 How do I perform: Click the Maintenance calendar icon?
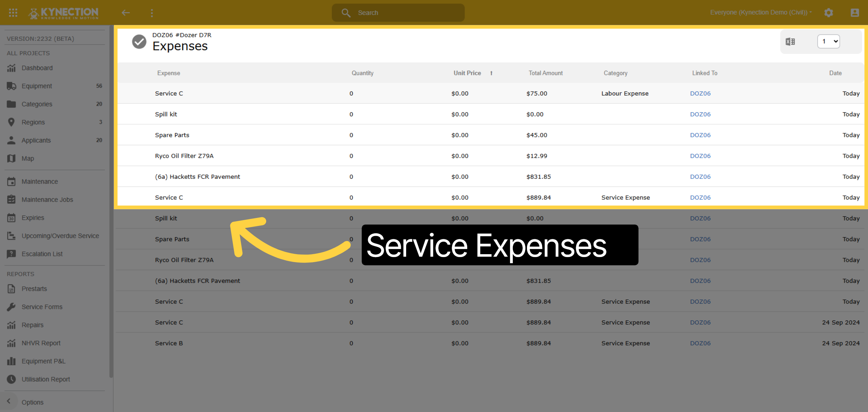pos(12,182)
